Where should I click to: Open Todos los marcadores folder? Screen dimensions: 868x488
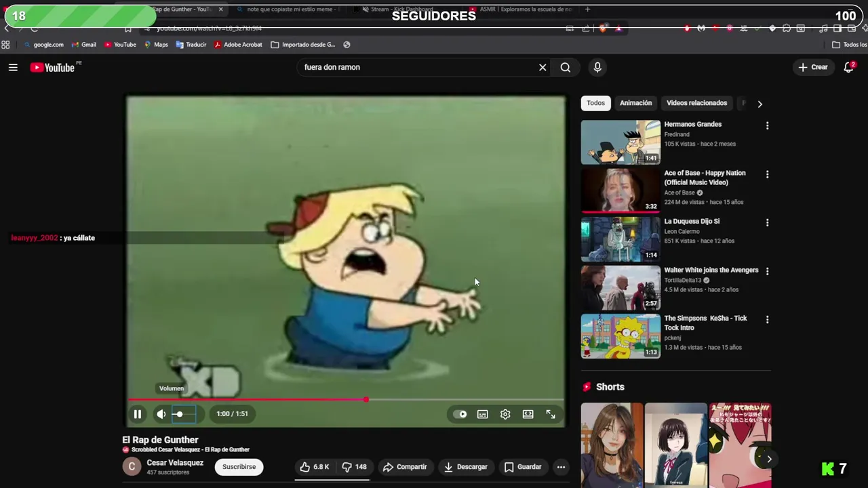[850, 45]
